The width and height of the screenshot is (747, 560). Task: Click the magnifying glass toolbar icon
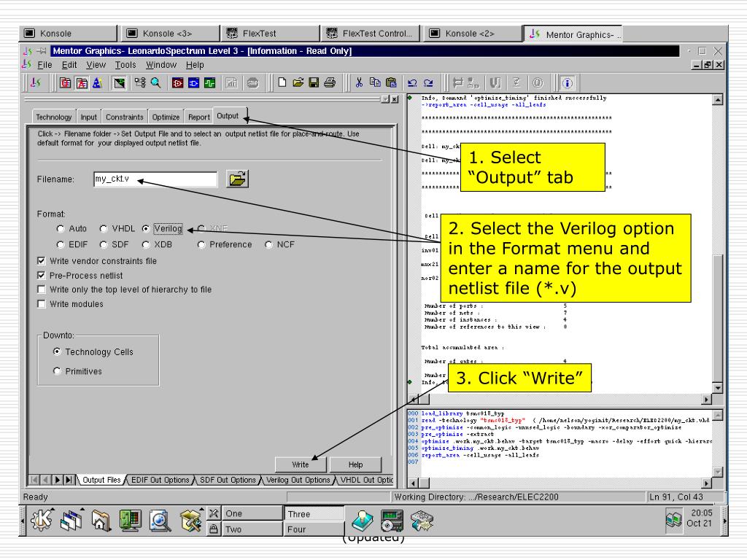point(156,83)
